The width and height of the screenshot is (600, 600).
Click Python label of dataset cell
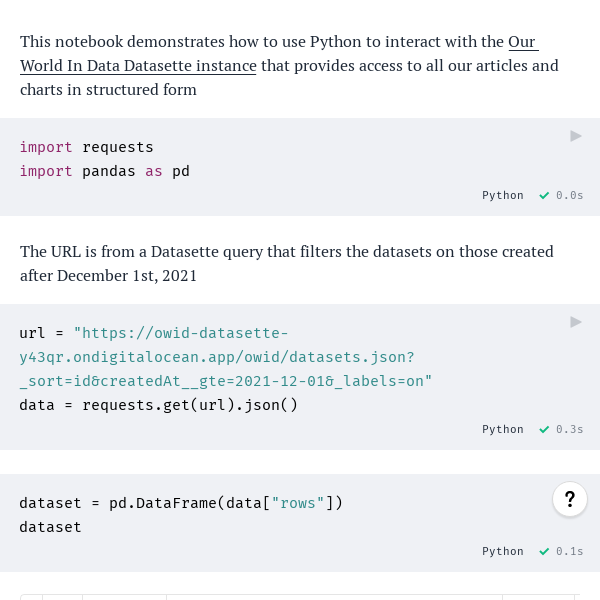(502, 551)
